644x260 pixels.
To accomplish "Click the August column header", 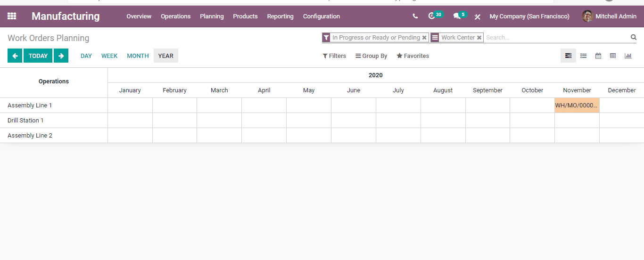I will click(x=443, y=90).
